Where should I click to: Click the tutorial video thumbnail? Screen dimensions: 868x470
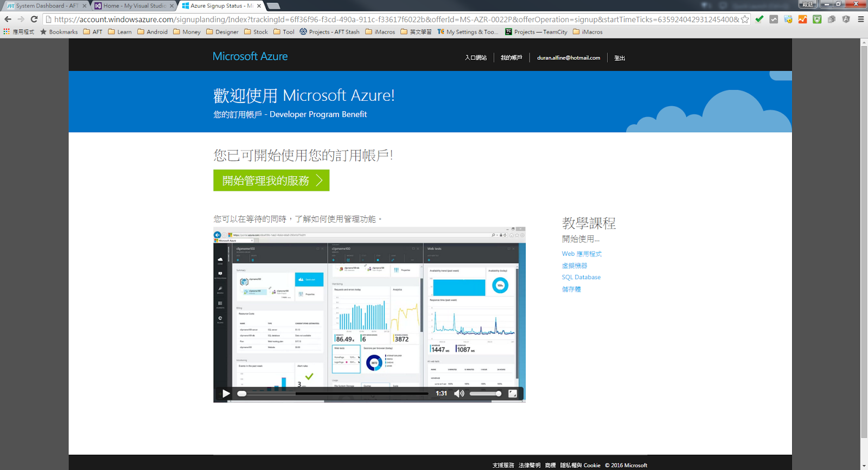369,314
